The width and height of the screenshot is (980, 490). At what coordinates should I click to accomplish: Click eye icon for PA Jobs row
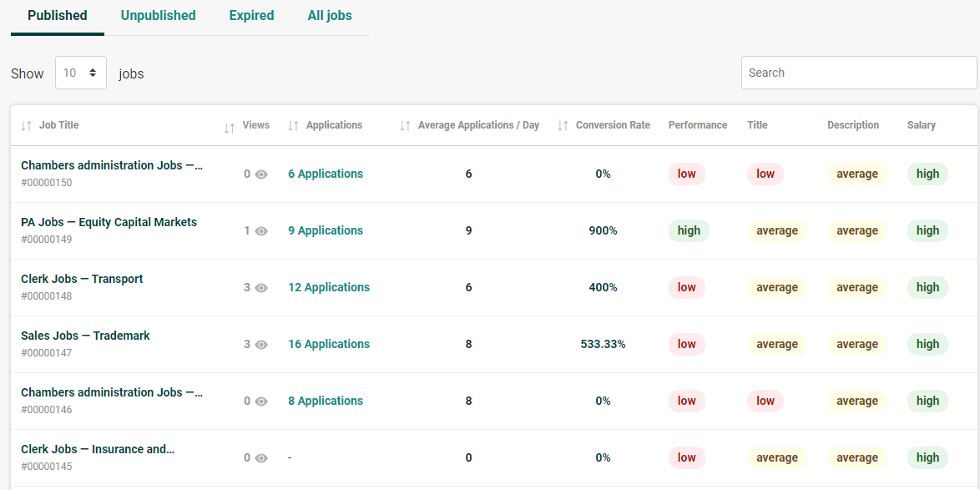[x=261, y=231]
